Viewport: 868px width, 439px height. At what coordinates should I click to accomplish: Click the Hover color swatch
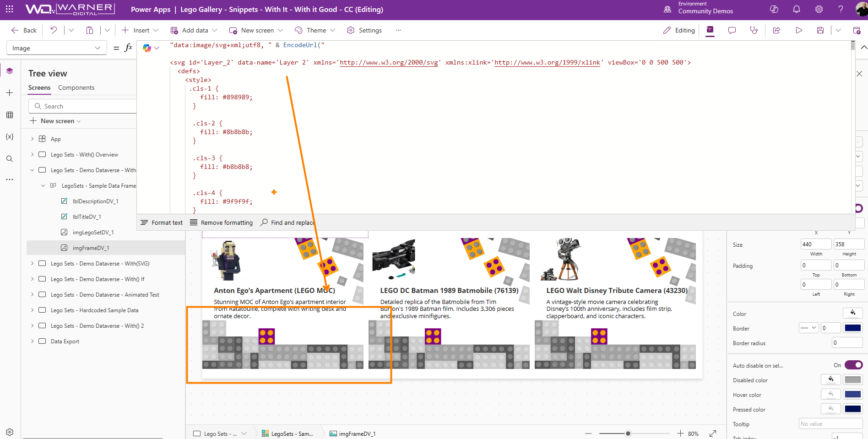[x=853, y=394]
